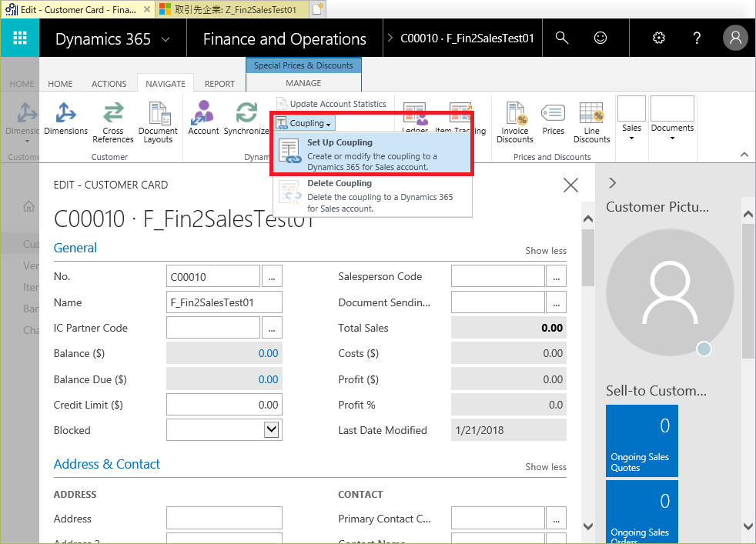Click the Name input field
This screenshot has width=756, height=544.
click(x=224, y=302)
